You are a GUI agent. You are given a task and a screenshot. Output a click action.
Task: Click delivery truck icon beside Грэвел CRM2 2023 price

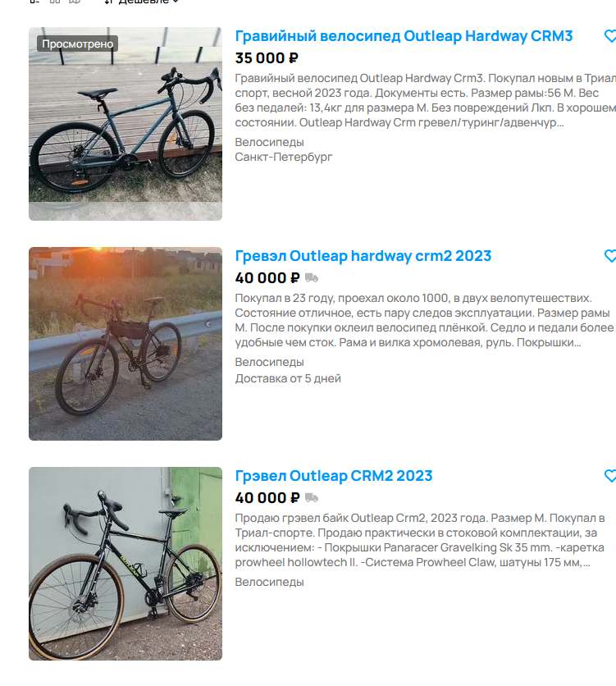[311, 498]
